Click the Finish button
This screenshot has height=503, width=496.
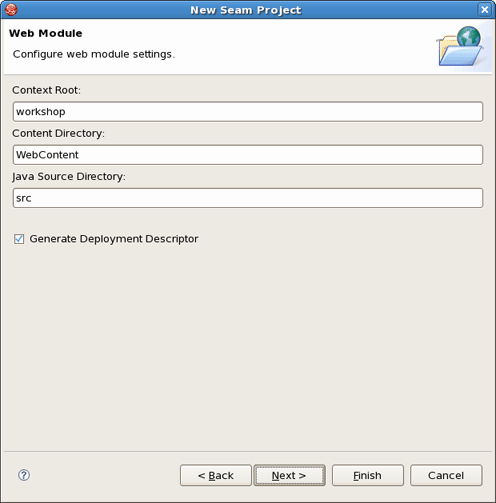tap(368, 475)
